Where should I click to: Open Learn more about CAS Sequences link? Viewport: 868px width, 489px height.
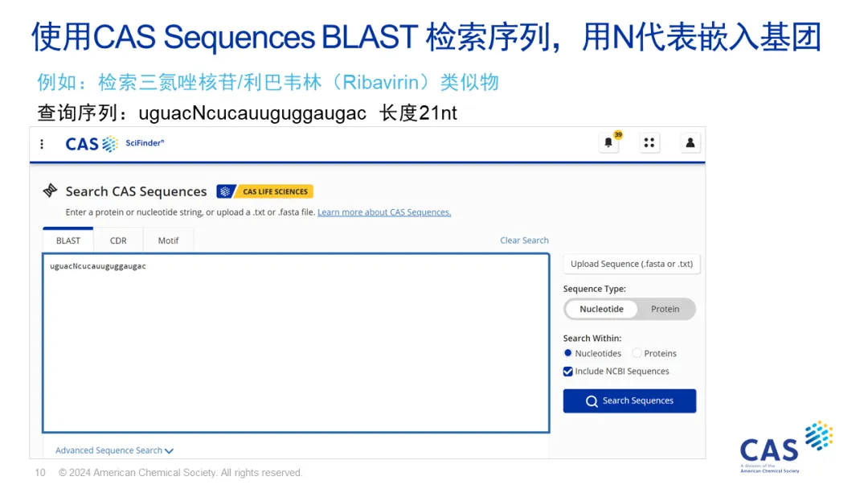click(384, 212)
